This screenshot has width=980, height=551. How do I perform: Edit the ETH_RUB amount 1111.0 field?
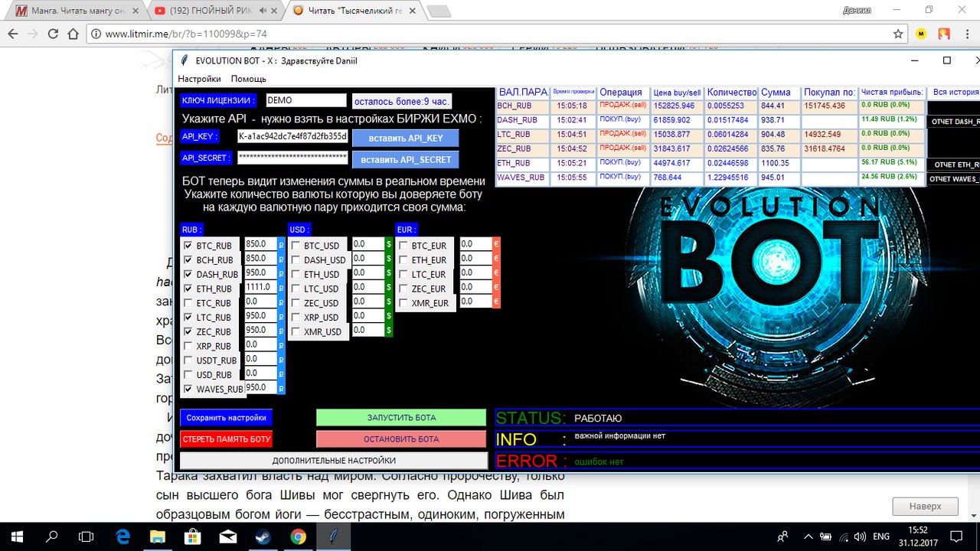coord(260,287)
